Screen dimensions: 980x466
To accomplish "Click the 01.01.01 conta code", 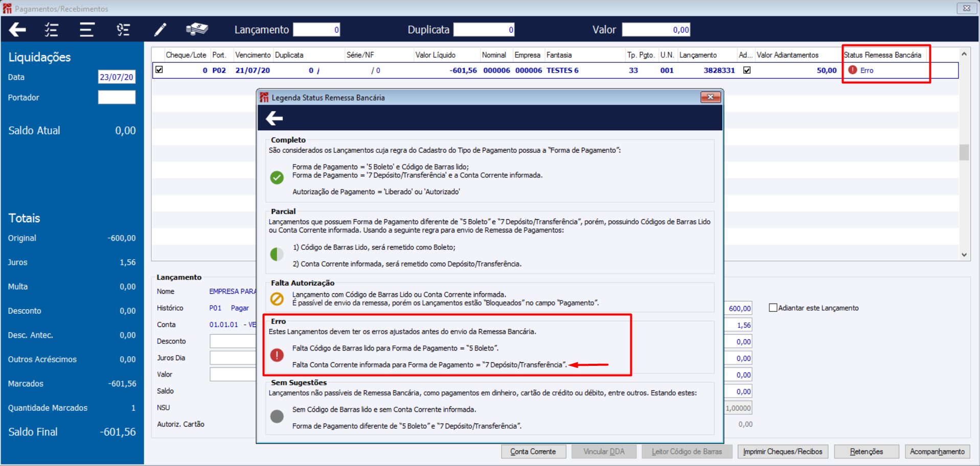I will tap(223, 324).
